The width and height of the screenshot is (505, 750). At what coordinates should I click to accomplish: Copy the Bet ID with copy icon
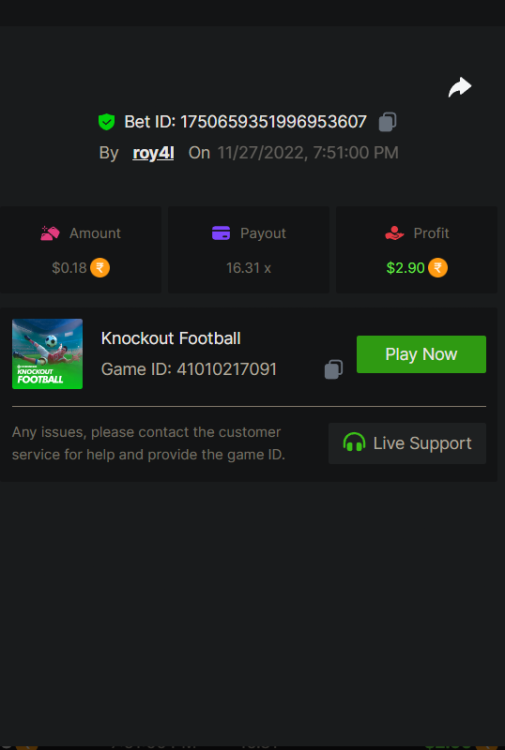pos(387,122)
